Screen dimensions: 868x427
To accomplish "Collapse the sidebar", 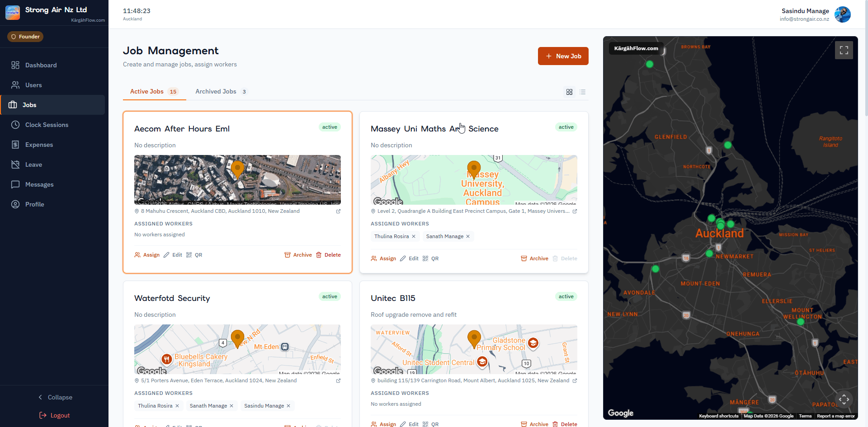I will (x=54, y=397).
